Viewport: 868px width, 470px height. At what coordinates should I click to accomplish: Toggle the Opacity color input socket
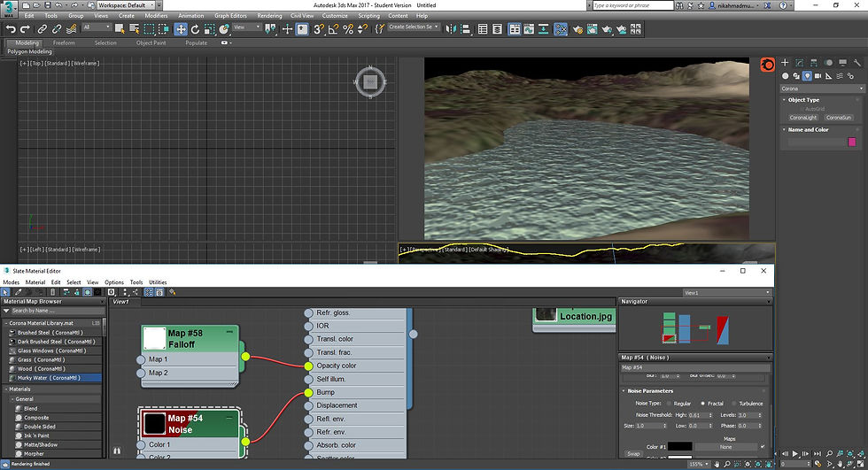[x=308, y=366]
